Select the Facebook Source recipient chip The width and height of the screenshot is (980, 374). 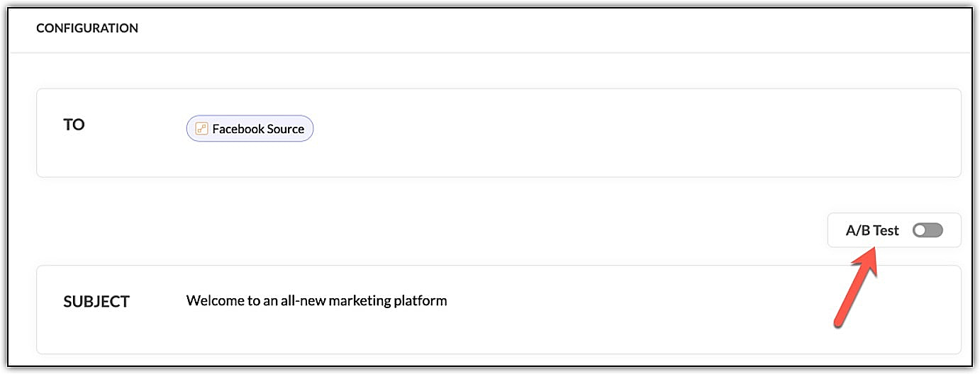click(250, 129)
